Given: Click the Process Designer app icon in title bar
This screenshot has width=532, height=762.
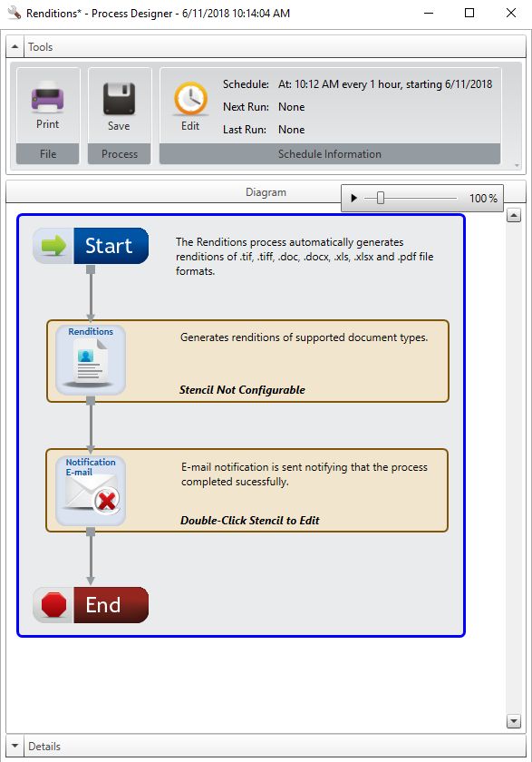Looking at the screenshot, I should [15, 13].
